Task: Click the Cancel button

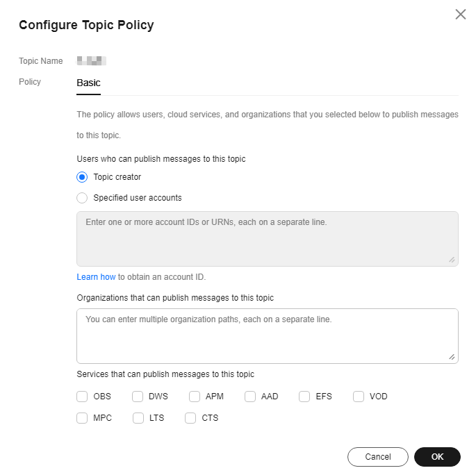Action: point(377,457)
